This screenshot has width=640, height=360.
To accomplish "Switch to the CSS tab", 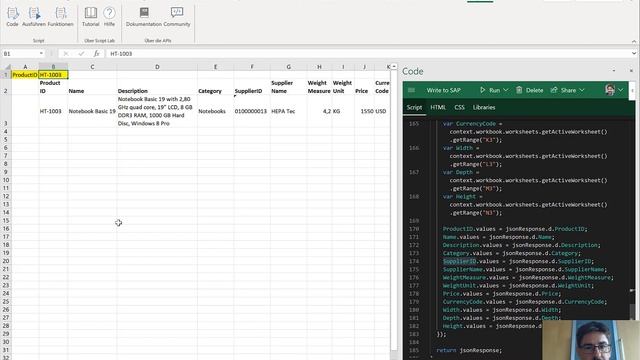I will [459, 107].
